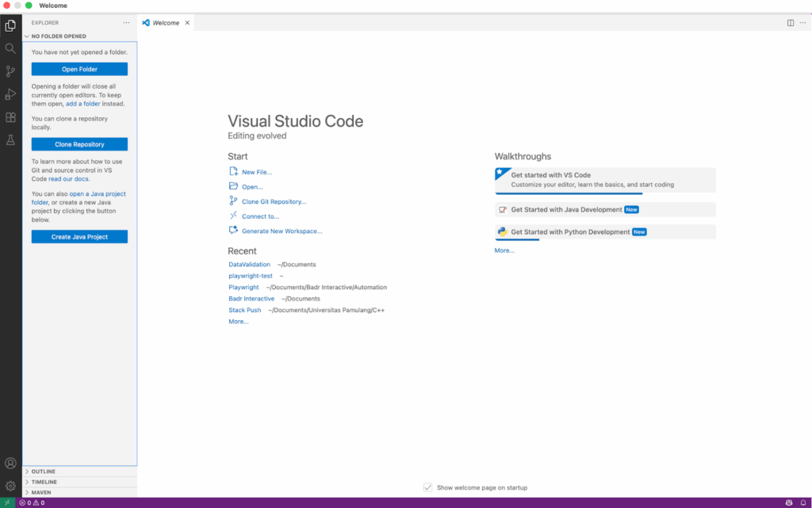The height and width of the screenshot is (508, 812).
Task: Click the Open Folder button
Action: click(79, 69)
